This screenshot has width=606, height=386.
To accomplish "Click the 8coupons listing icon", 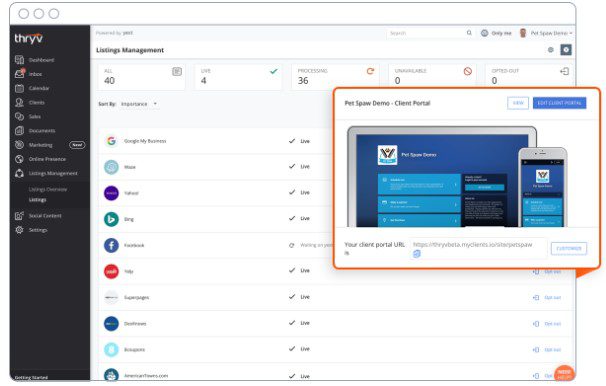I will [x=111, y=349].
